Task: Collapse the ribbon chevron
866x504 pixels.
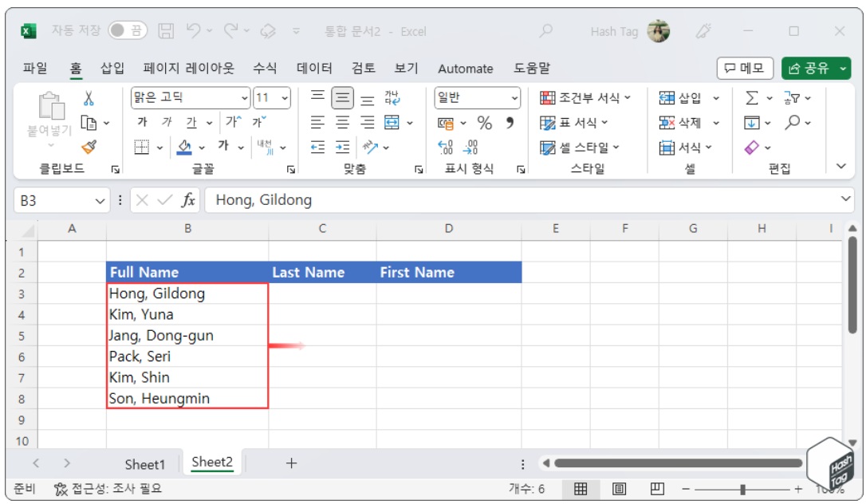Action: click(x=840, y=166)
